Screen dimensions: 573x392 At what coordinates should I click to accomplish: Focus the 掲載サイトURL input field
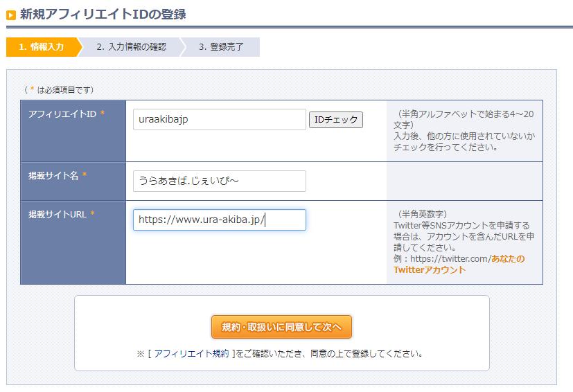(219, 220)
